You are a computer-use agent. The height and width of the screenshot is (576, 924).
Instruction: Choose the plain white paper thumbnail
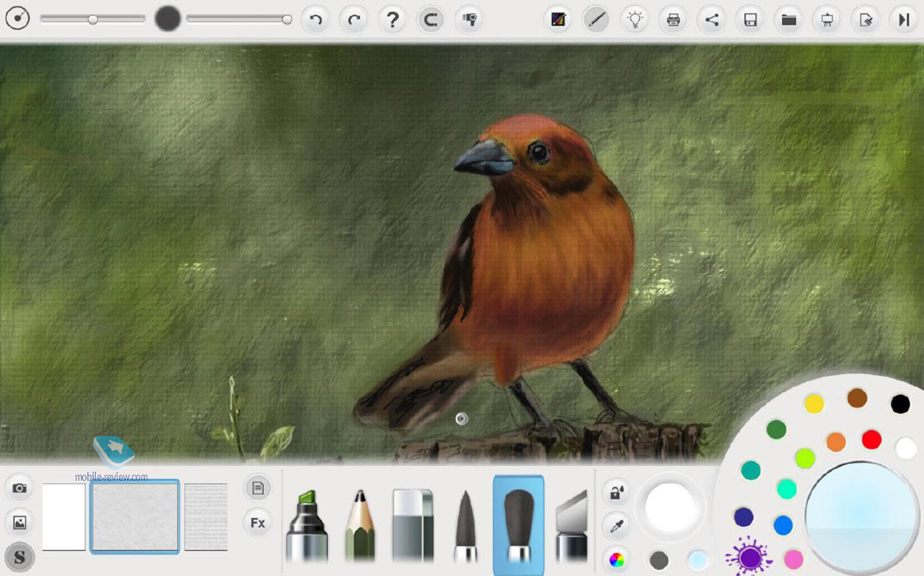point(64,517)
